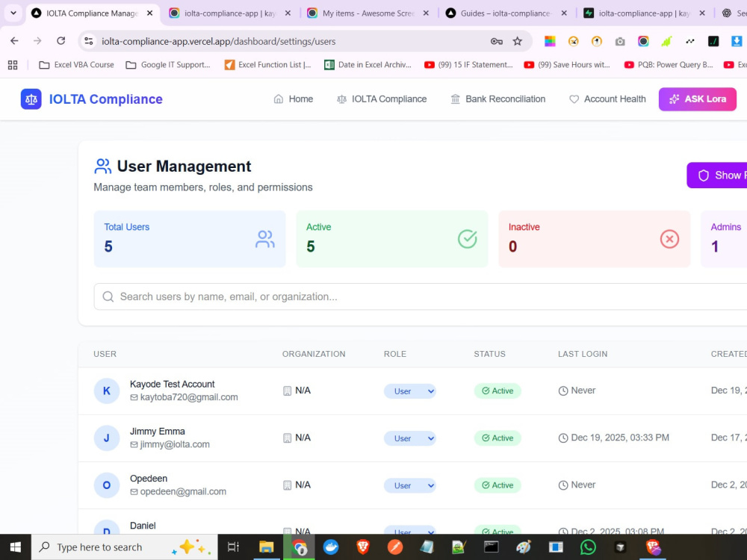Click Active status badge for Opedeen

(498, 485)
